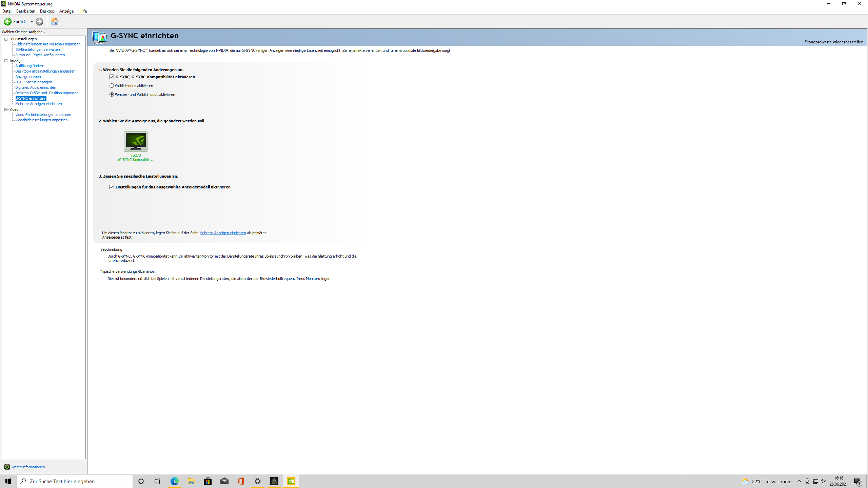Toggle Einstellungen für ausgewählte Anzeigemodell checkbox
Screen dimensions: 868x488
point(112,187)
